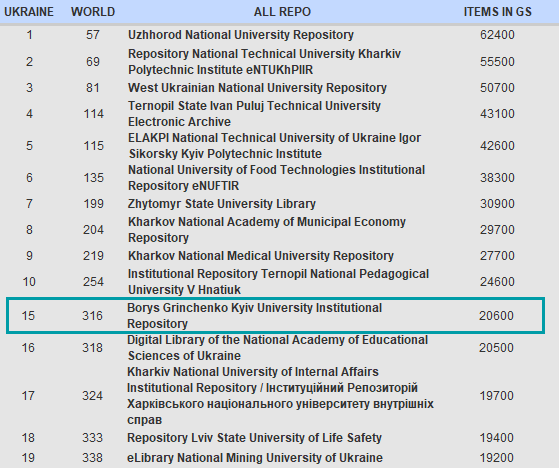Open Kharkiv Polytechnic Institute eNTUKhPIIR repository
Image resolution: width=559 pixels, height=468 pixels.
264,62
